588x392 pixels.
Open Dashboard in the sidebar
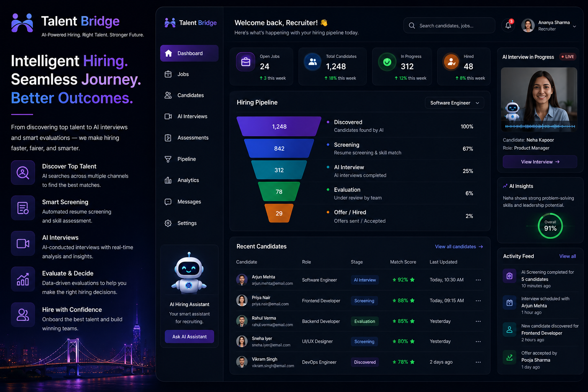[x=189, y=53]
